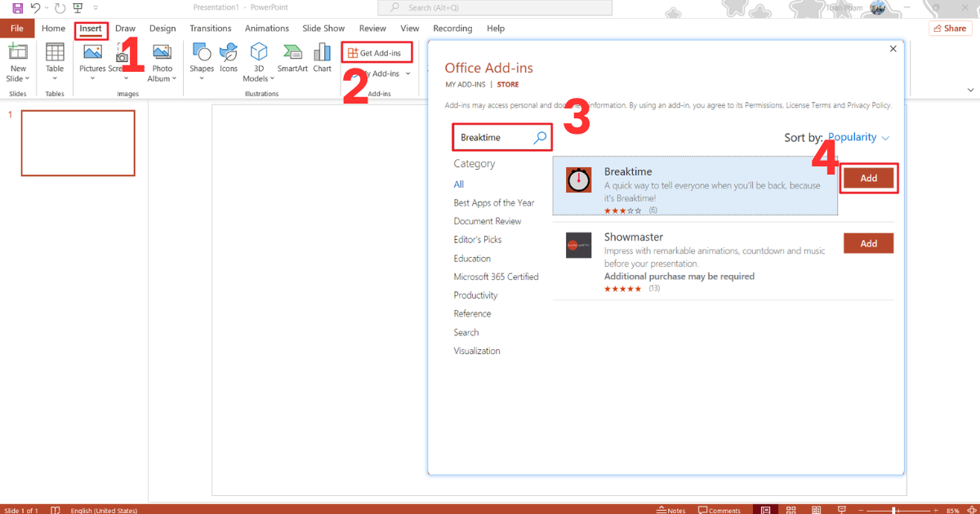Click Get Add-ins
980x514 pixels.
(x=376, y=53)
